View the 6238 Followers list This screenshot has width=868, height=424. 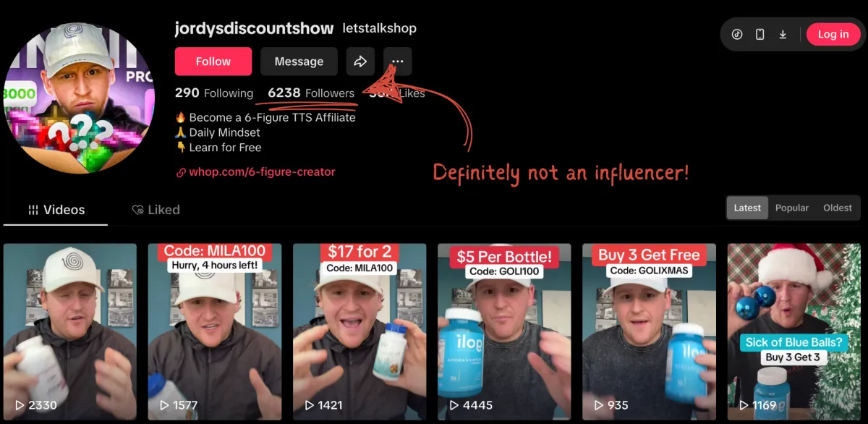coord(311,93)
